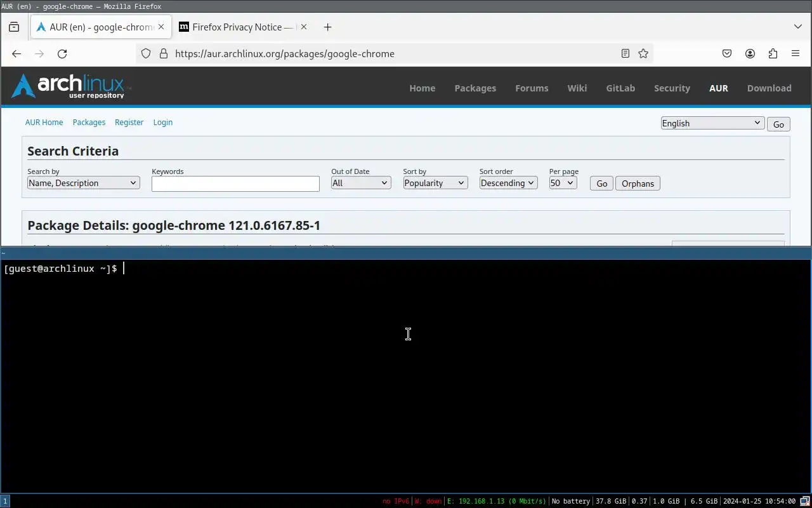The image size is (812, 508).
Task: Click ethernet 192.168.1.13 status entry
Action: [x=497, y=501]
